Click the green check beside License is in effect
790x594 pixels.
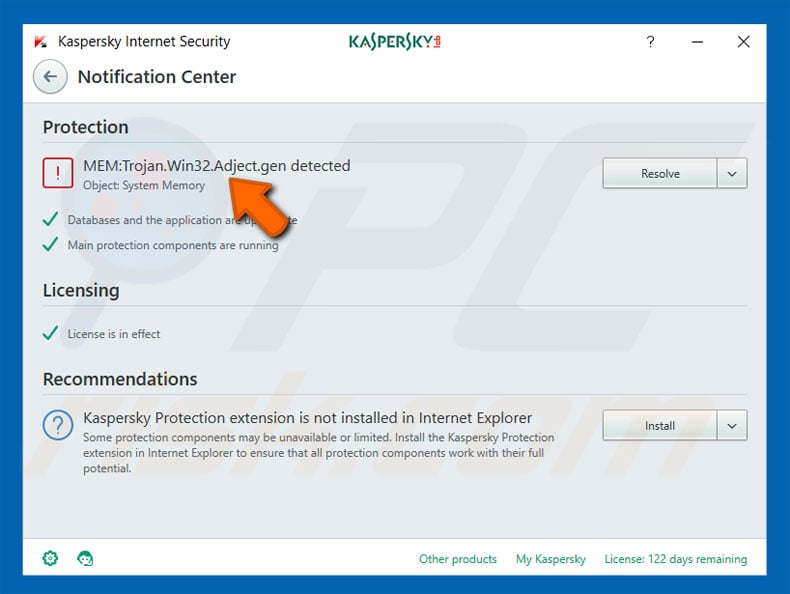pyautogui.click(x=50, y=333)
